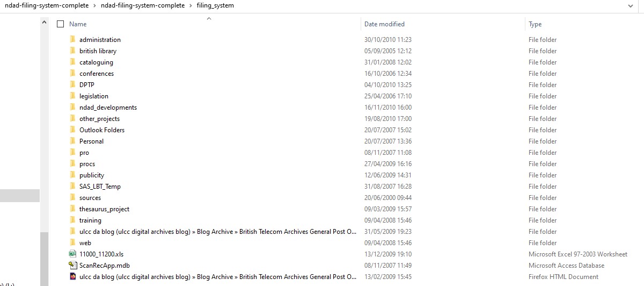Select the pro folder icon
644x286 pixels.
point(73,152)
